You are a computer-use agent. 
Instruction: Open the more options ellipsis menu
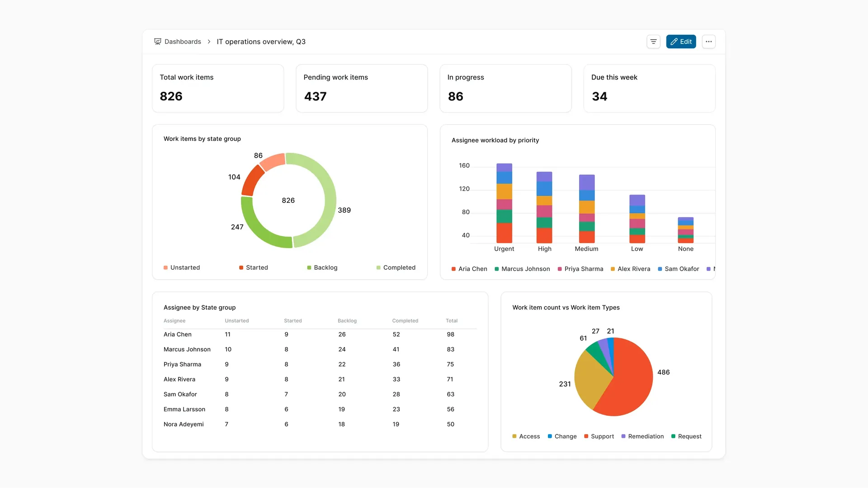pyautogui.click(x=708, y=42)
